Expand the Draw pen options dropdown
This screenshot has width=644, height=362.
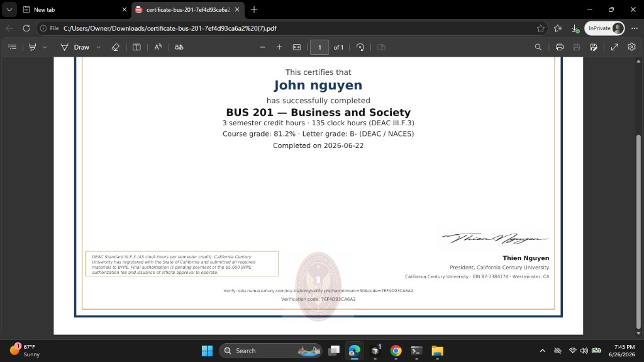99,47
